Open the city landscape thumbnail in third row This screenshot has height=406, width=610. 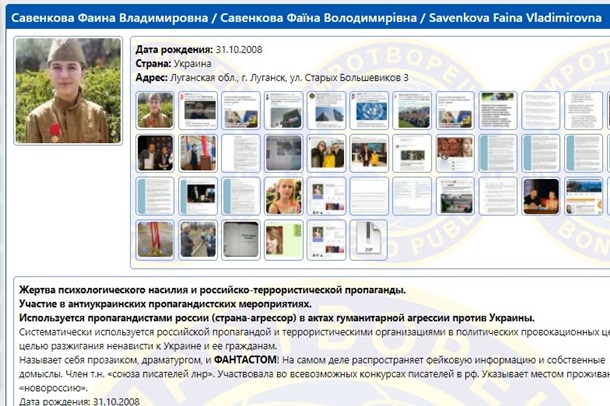tap(583, 196)
